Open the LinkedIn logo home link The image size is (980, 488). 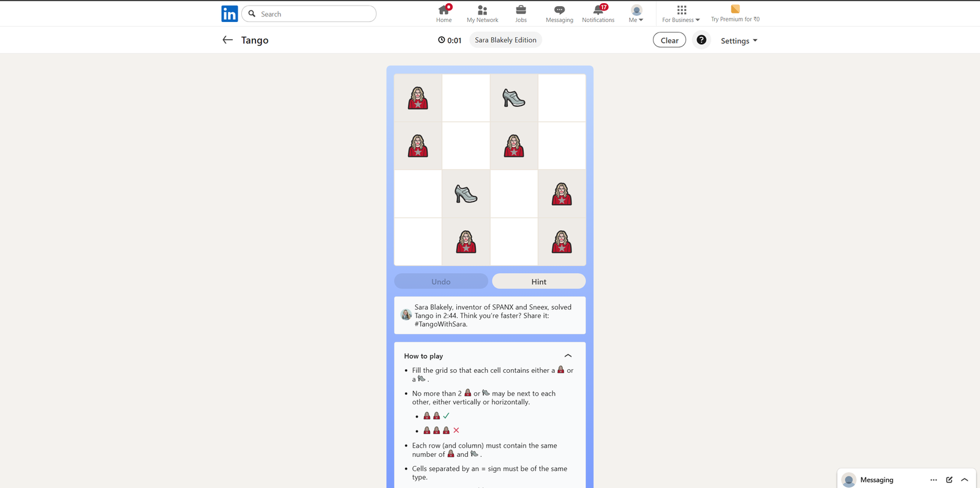(x=230, y=13)
